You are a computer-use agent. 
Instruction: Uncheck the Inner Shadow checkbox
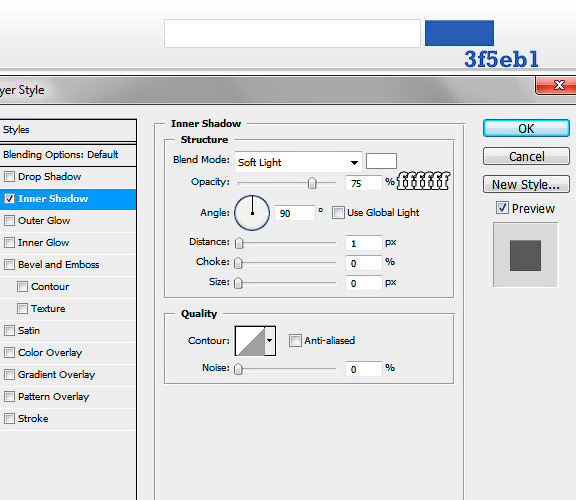coord(9,198)
